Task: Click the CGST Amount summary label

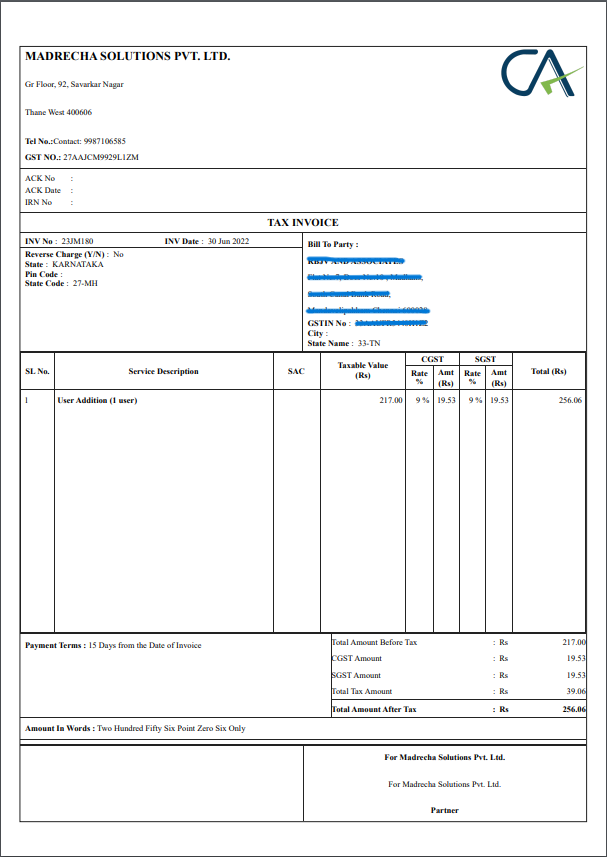Action: click(x=357, y=659)
